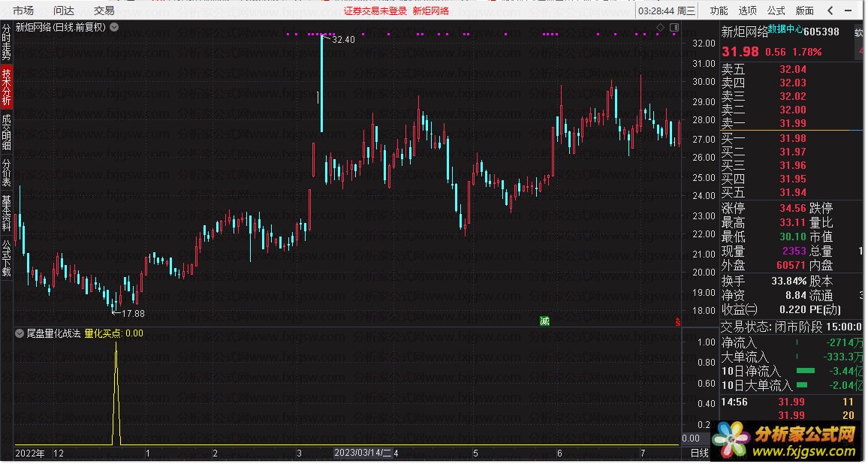
Task: Switch to the 分价表 side tab
Action: tap(6, 172)
